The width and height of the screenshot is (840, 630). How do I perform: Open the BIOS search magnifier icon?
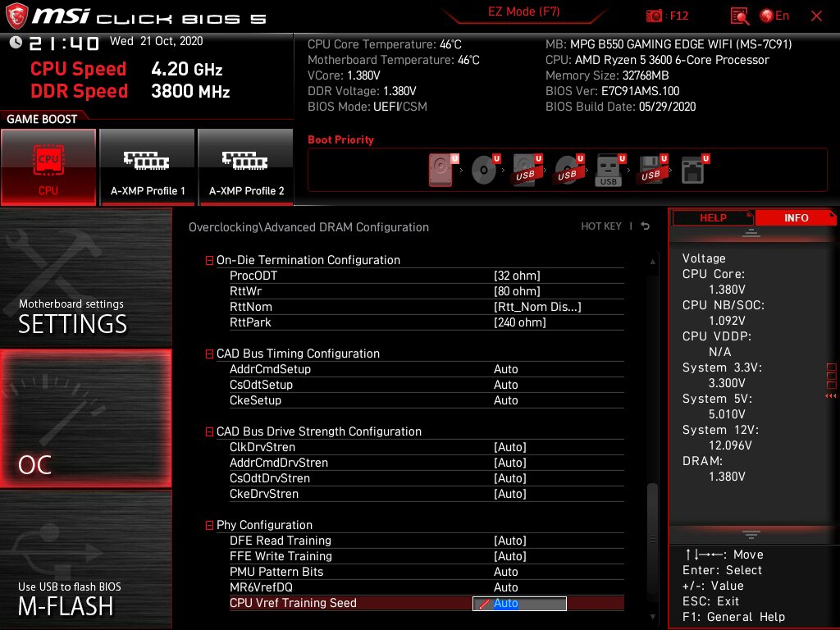click(x=739, y=16)
